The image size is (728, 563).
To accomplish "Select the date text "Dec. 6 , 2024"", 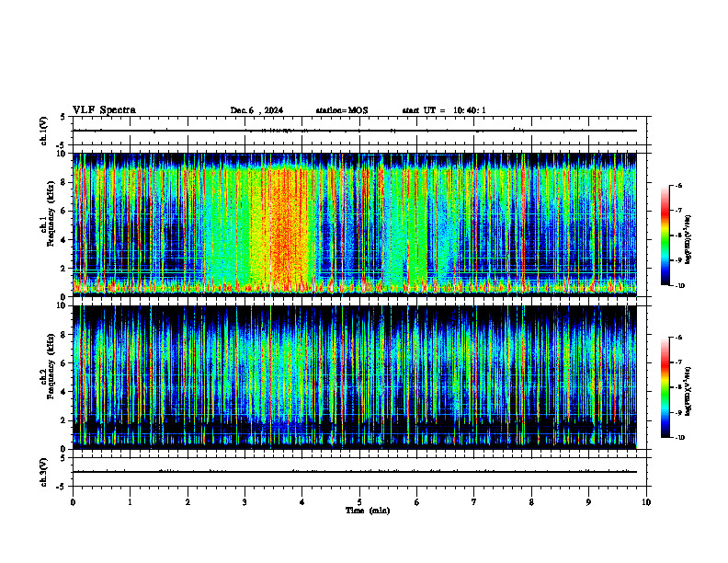I will [256, 110].
